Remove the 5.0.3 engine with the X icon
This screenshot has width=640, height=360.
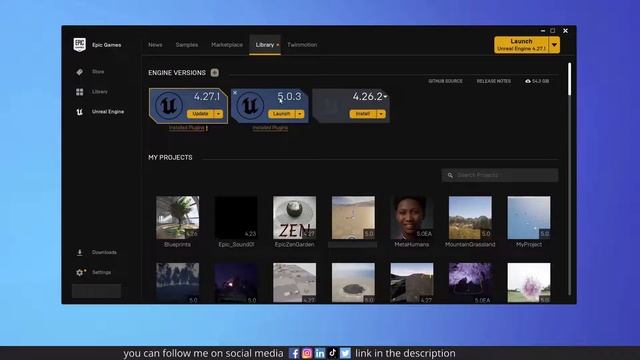235,93
